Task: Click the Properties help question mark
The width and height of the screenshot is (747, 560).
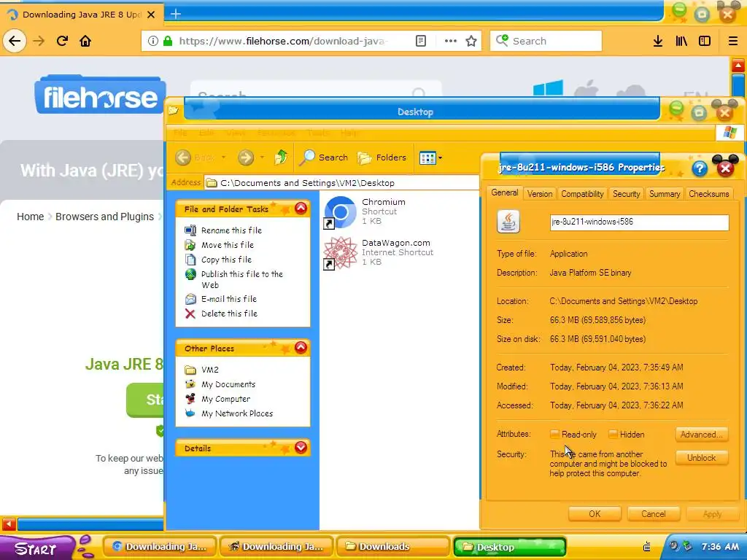Action: click(x=700, y=168)
